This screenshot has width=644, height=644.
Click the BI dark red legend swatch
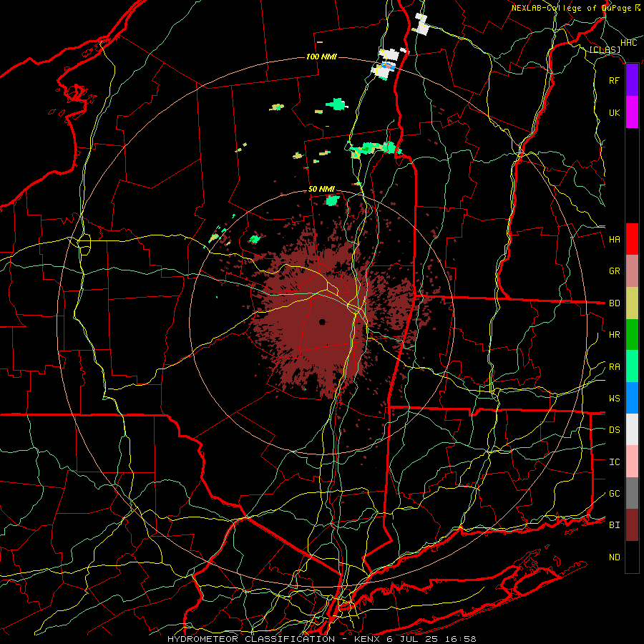(x=632, y=525)
